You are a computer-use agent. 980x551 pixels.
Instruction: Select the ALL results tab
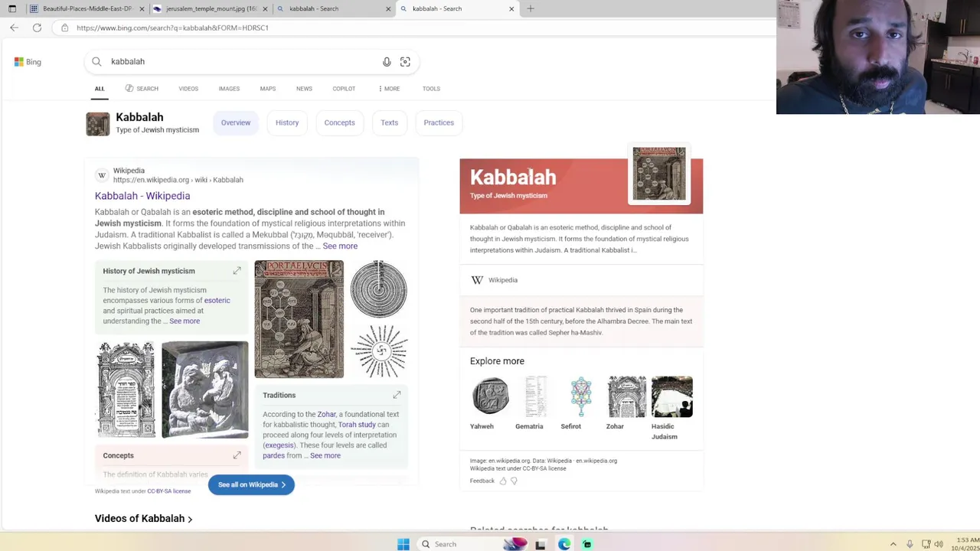[100, 89]
